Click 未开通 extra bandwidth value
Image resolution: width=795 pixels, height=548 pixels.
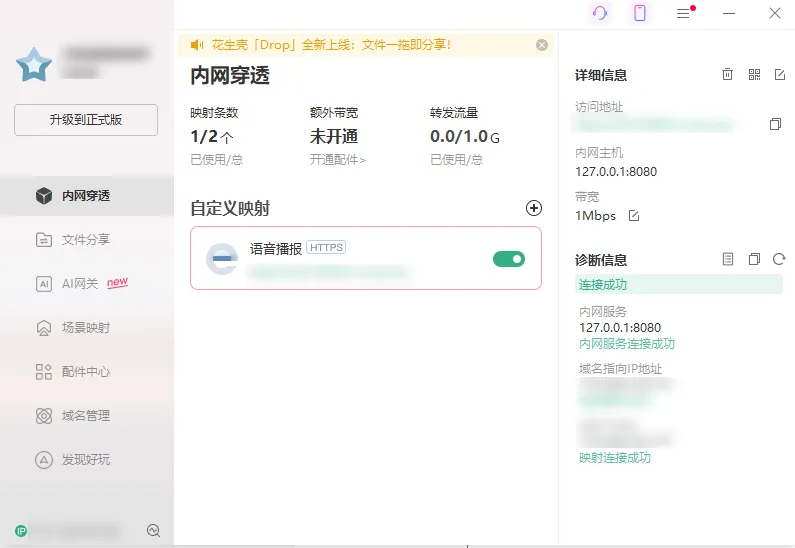334,136
